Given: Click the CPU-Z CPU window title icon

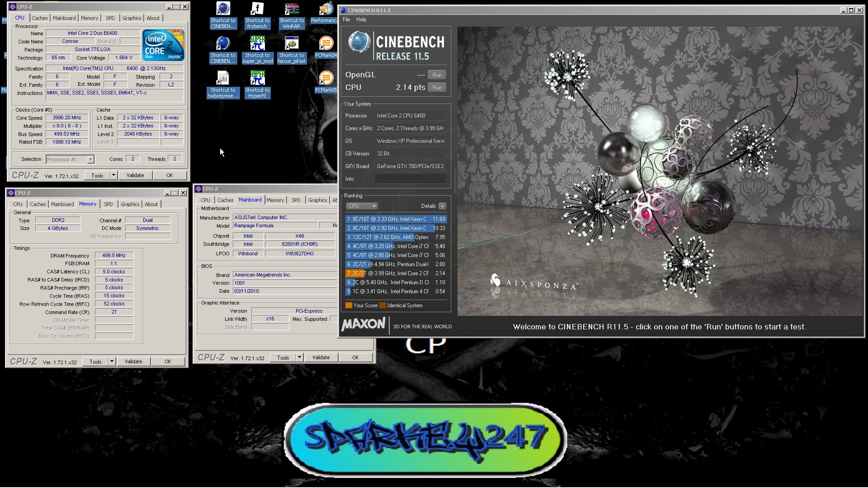Looking at the screenshot, I should (12, 7).
